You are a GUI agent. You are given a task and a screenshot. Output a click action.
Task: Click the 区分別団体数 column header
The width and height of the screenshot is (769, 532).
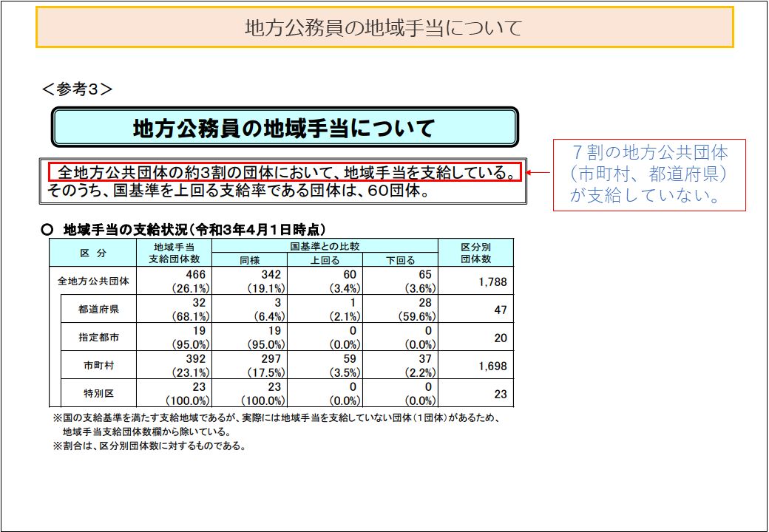coord(475,253)
